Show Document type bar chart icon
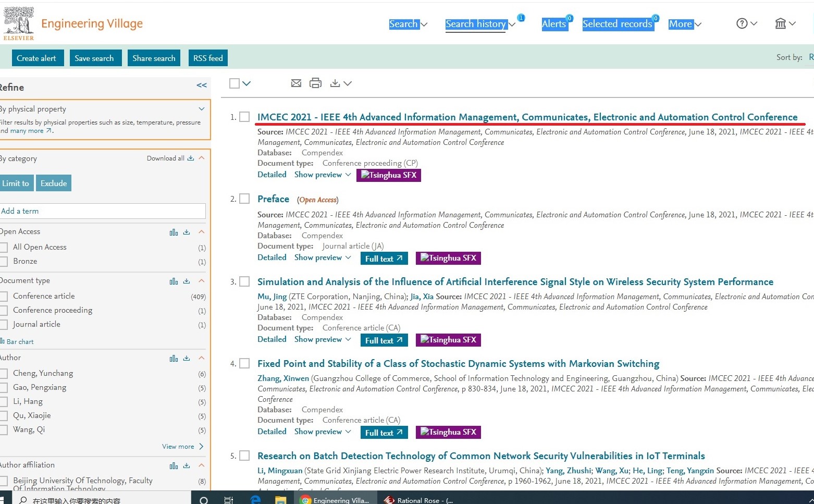The height and width of the screenshot is (504, 814). pos(174,281)
